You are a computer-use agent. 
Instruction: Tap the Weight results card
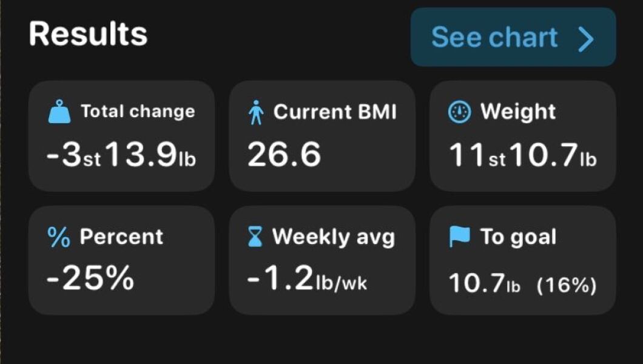pyautogui.click(x=522, y=136)
